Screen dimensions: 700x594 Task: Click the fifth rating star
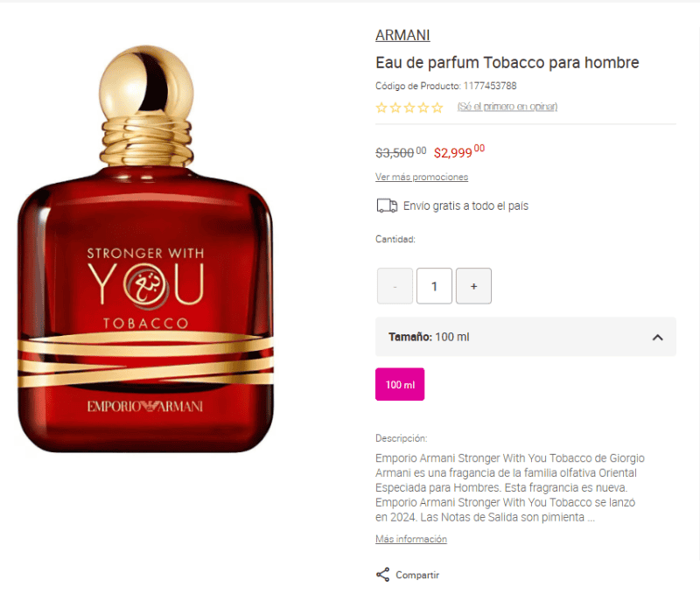[x=437, y=108]
